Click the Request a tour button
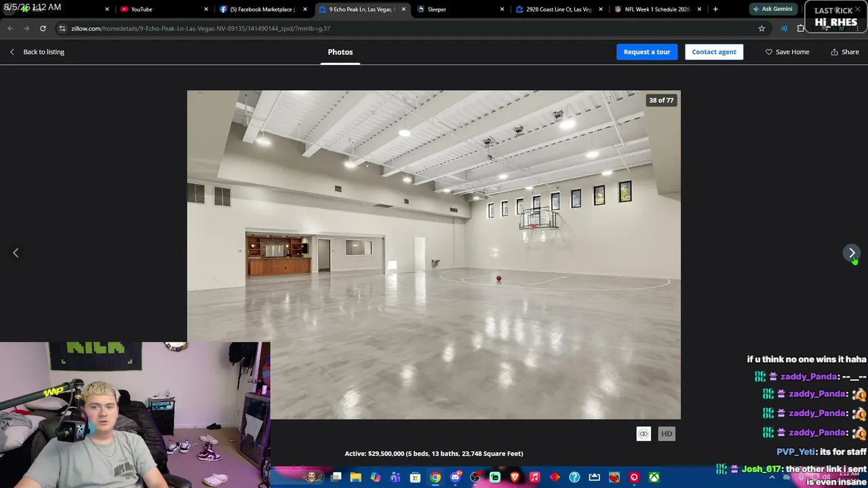The width and height of the screenshot is (868, 488). pyautogui.click(x=647, y=52)
